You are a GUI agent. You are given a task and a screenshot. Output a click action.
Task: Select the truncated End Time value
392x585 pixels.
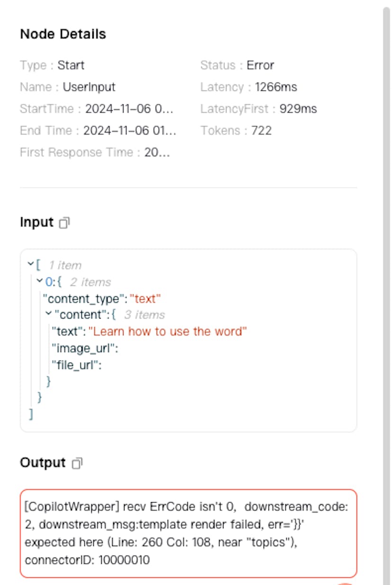(130, 131)
